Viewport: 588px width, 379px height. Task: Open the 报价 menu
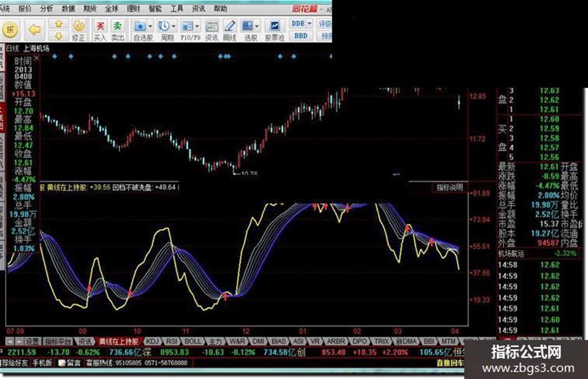click(25, 9)
